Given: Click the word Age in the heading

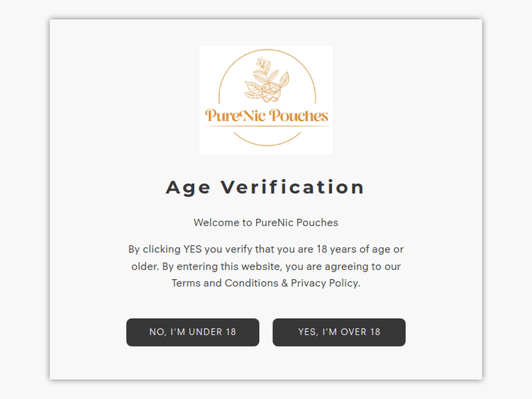Looking at the screenshot, I should pos(189,187).
